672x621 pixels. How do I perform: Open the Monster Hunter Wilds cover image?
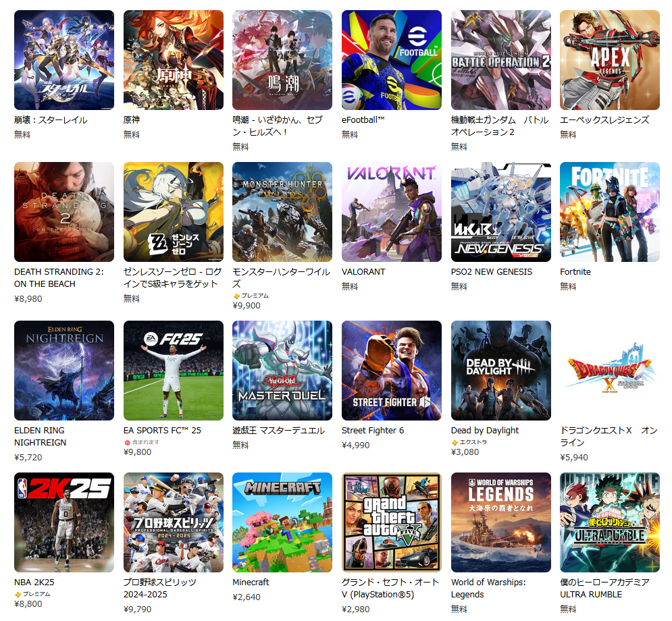(282, 212)
